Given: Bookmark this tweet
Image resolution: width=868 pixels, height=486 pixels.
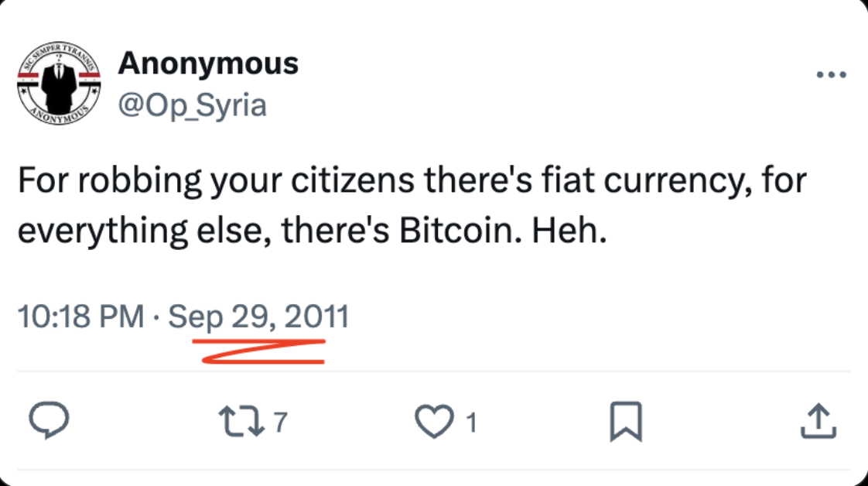Looking at the screenshot, I should coord(626,422).
